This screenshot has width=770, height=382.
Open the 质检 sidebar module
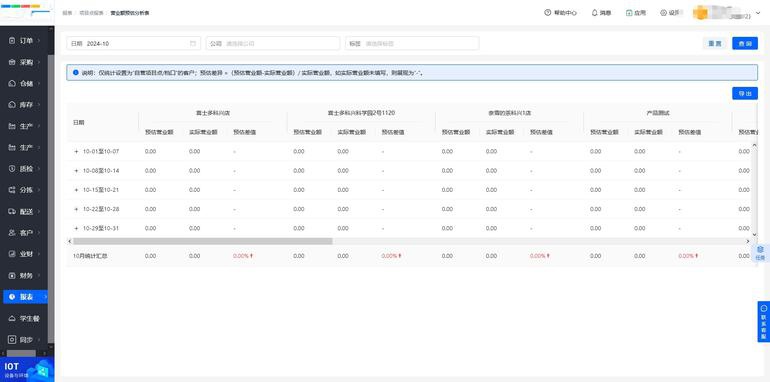click(25, 168)
